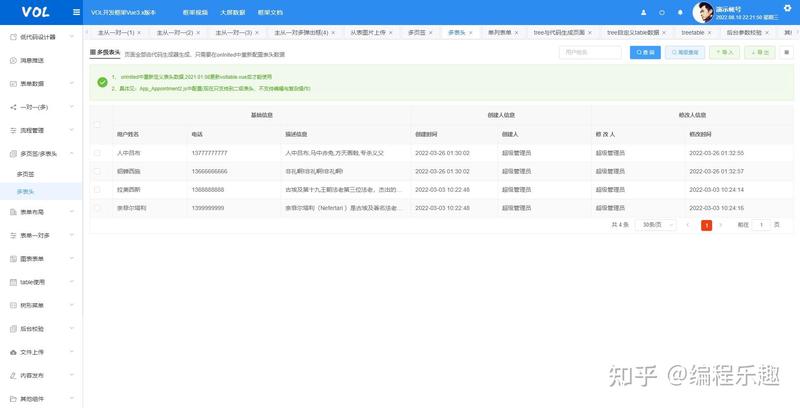Open 框架文档 in top navigation

click(270, 12)
